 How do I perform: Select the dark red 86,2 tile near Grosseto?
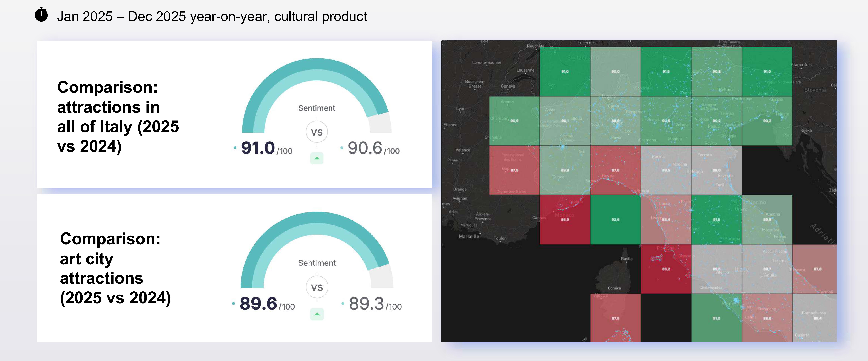tap(666, 269)
